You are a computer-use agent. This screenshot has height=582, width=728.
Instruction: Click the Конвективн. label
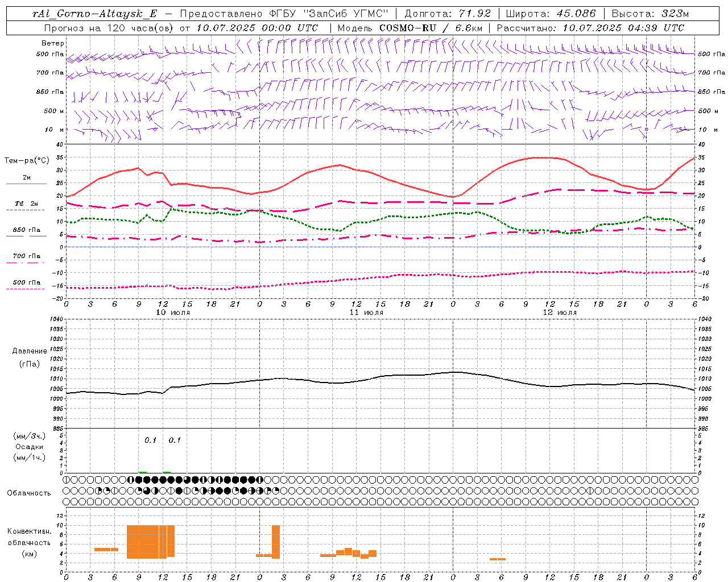click(x=30, y=531)
